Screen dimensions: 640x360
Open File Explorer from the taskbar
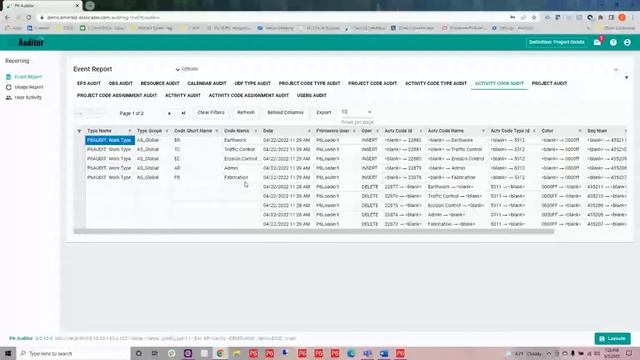pyautogui.click(x=236, y=353)
